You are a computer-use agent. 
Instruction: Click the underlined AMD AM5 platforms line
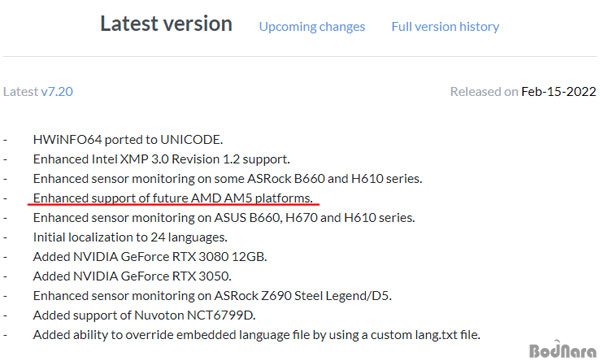click(x=173, y=198)
